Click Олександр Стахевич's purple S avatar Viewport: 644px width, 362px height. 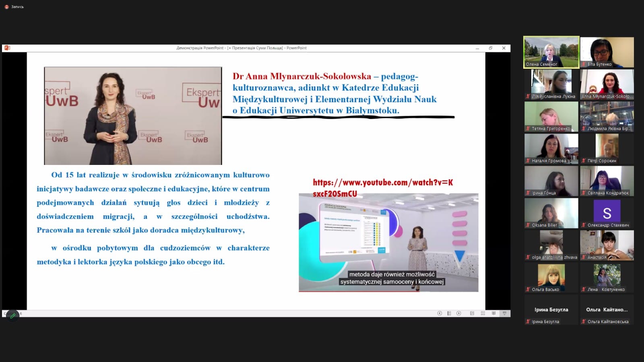coord(607,212)
